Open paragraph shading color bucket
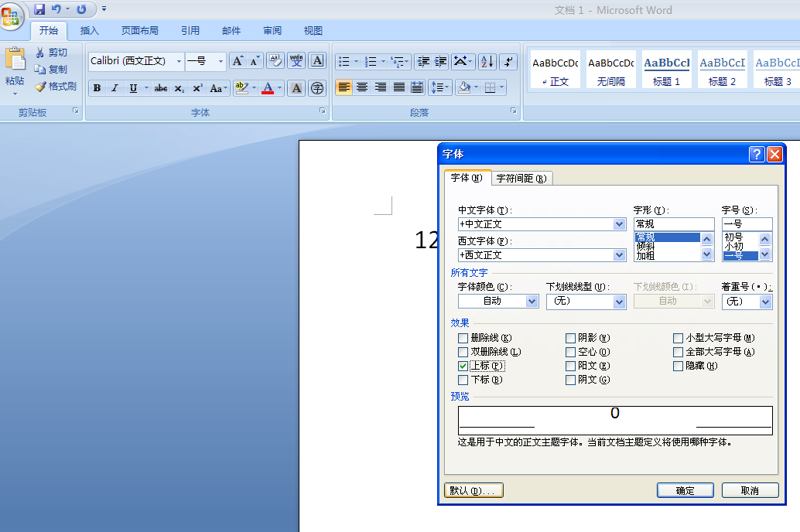Screen dimensions: 800x532 [x=464, y=87]
